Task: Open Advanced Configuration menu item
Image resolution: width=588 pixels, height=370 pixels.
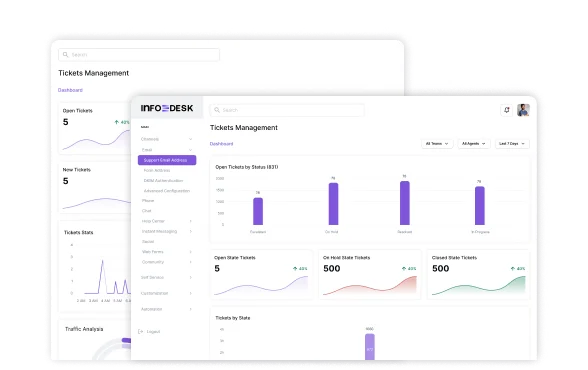Action: [166, 191]
